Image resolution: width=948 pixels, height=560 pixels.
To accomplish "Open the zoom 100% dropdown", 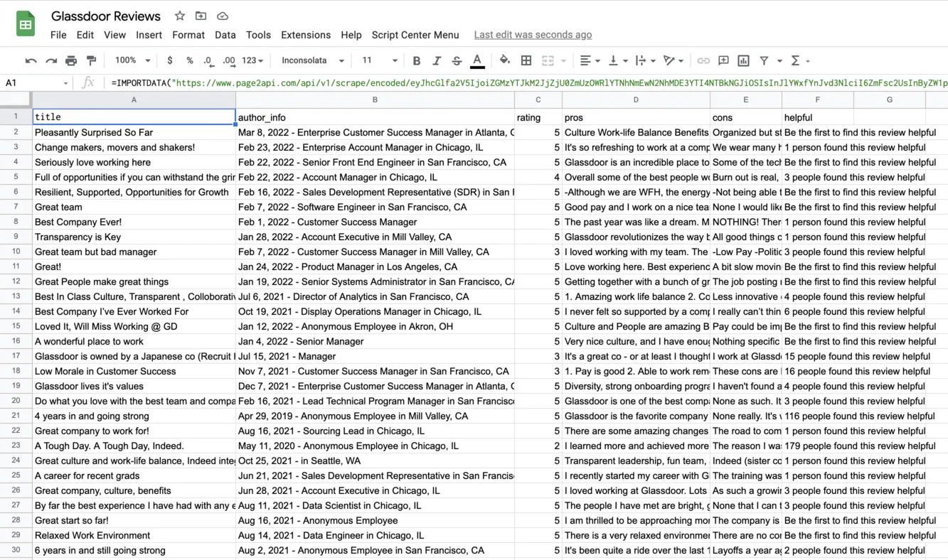I will click(x=132, y=60).
